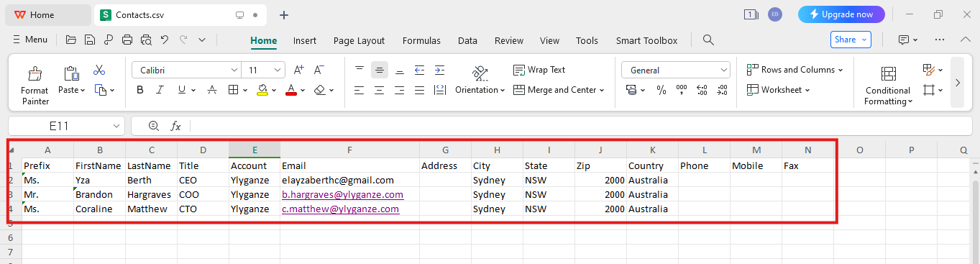Open the comments icon next to Share
The width and height of the screenshot is (980, 264).
point(905,40)
